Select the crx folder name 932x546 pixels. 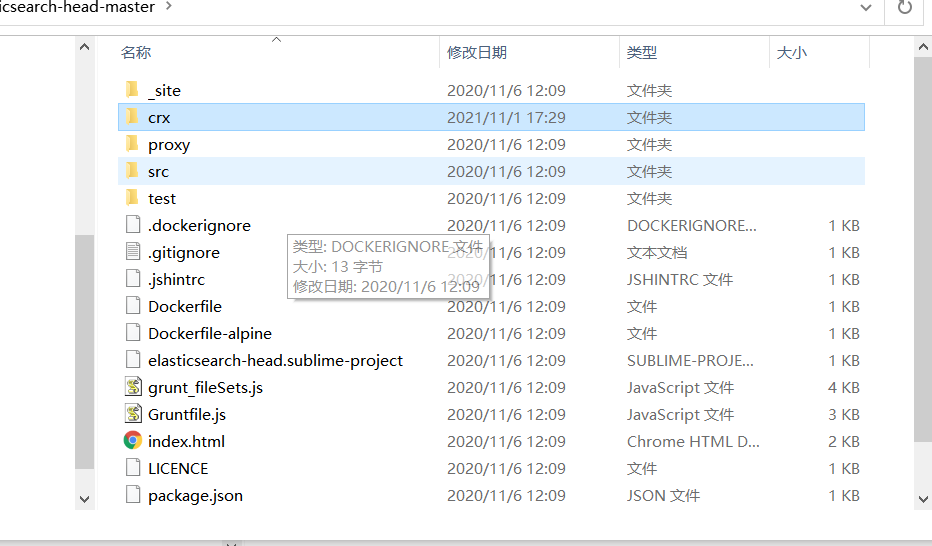159,118
